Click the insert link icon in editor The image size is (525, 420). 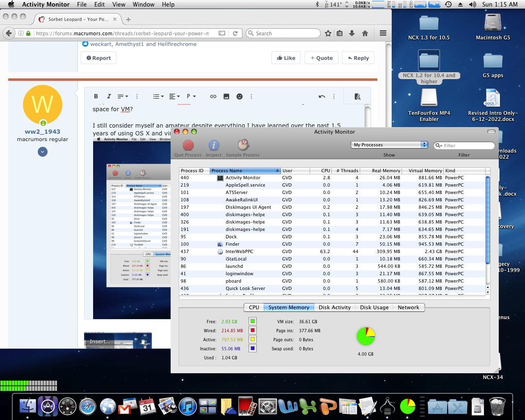[x=213, y=96]
